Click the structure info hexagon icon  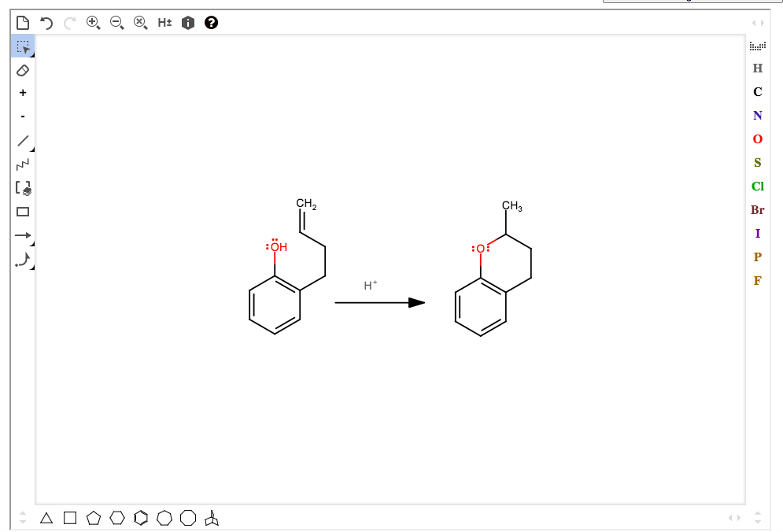click(187, 23)
